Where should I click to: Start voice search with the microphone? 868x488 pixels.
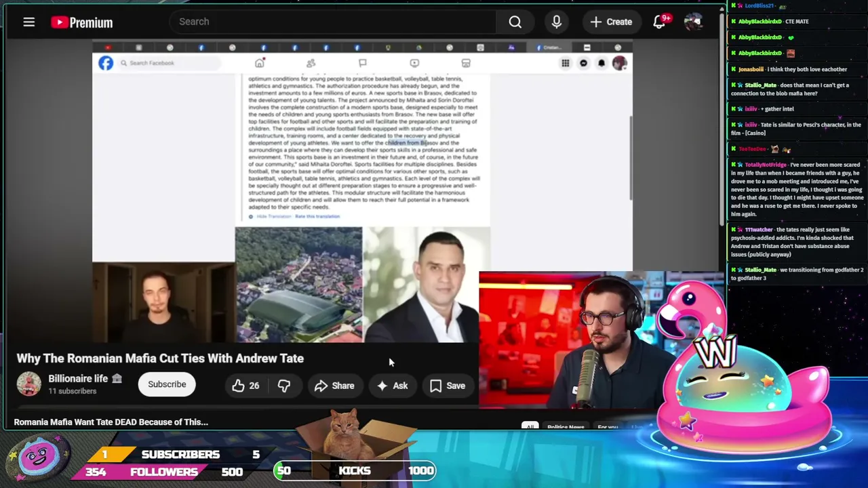[556, 22]
